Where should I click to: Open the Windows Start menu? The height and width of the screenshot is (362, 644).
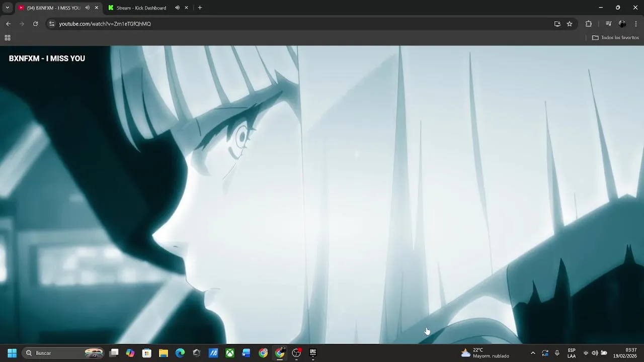pos(12,353)
